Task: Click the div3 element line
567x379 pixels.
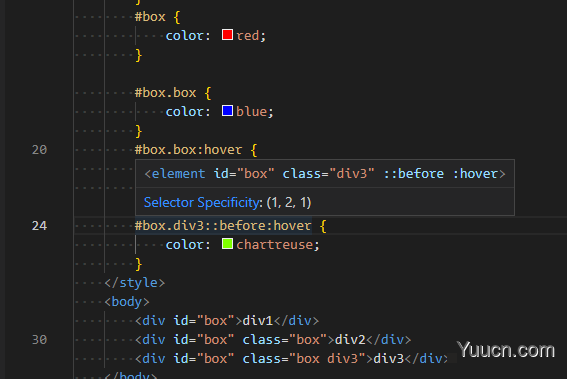Action: point(292,359)
